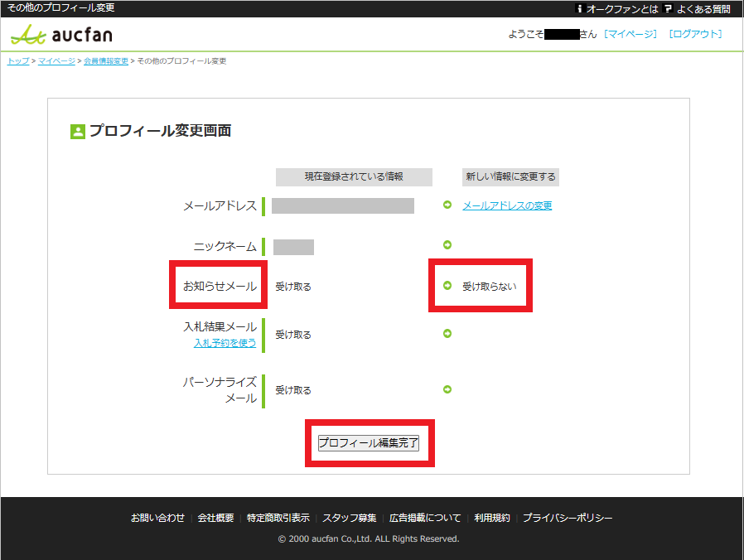
Task: Click the 新しい情報に変更する column header
Action: click(x=510, y=177)
